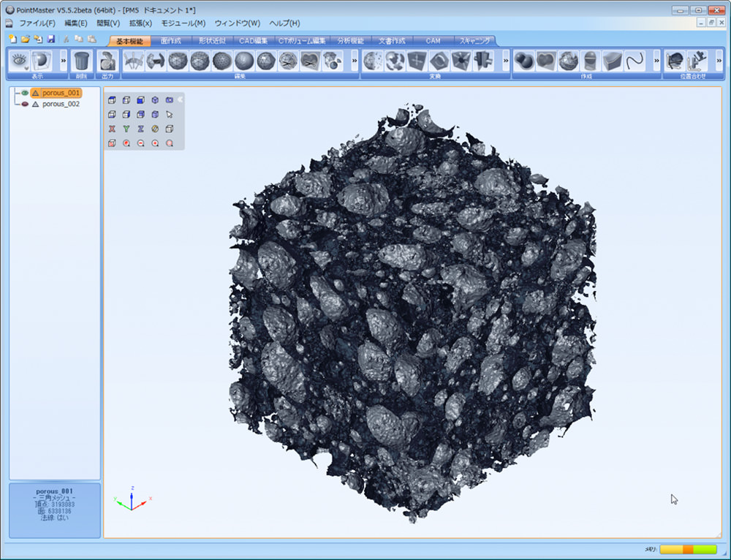Switch to the CAD編集 tab
731x560 pixels.
(253, 41)
